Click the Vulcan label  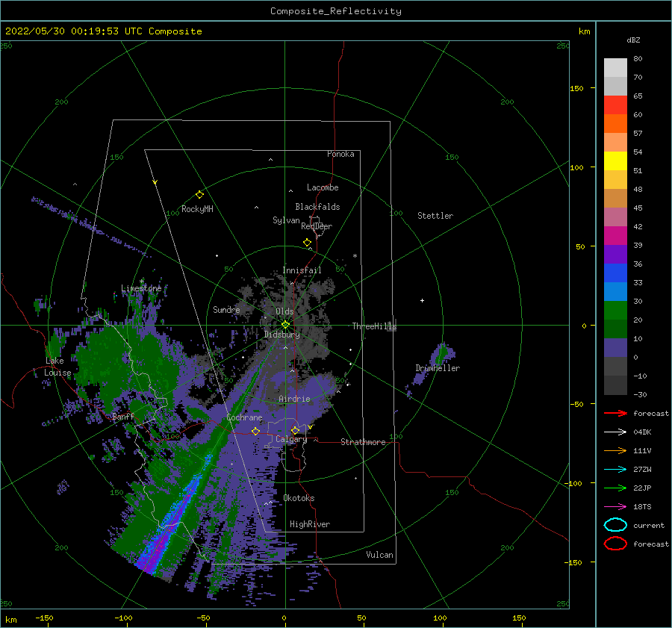pyautogui.click(x=380, y=555)
